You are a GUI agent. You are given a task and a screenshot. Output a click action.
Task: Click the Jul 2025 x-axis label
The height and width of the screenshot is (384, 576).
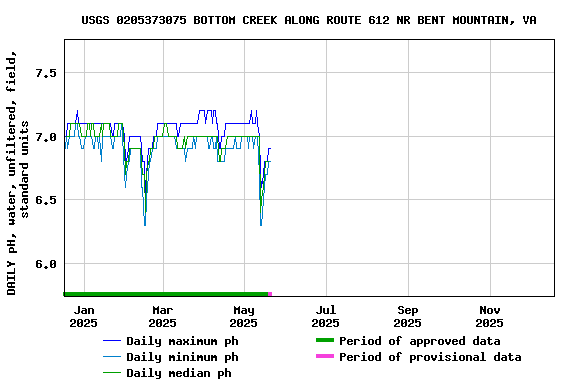[326, 317]
